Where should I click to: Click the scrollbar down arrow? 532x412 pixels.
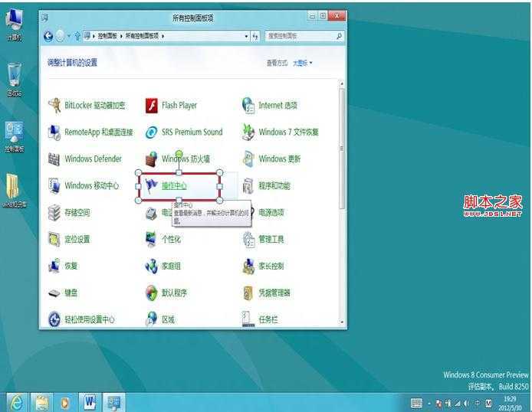342,322
